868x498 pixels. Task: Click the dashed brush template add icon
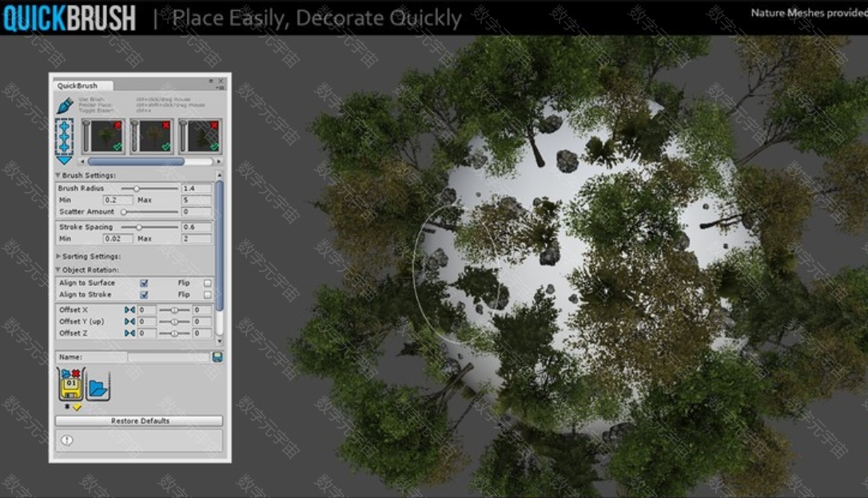[x=64, y=136]
